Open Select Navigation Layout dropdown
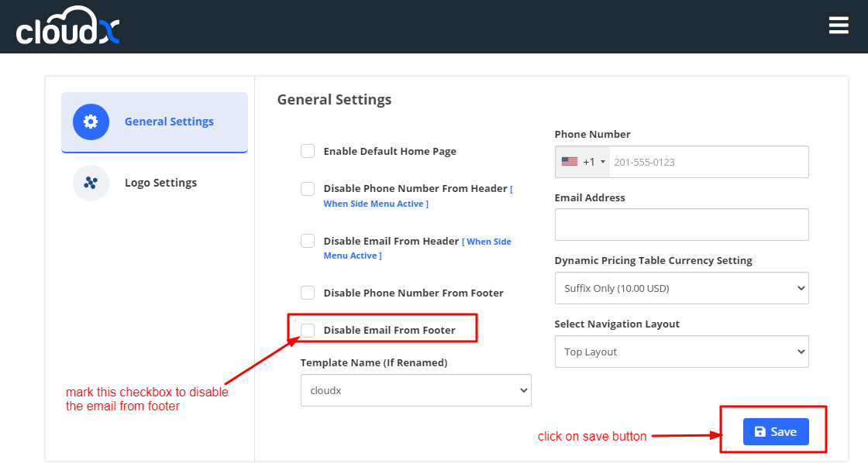This screenshot has height=463, width=868. click(681, 352)
